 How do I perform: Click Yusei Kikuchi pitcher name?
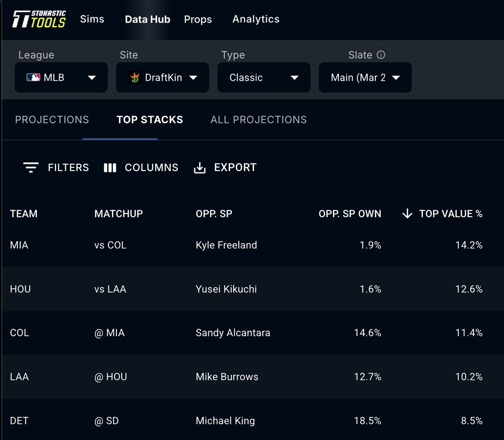tap(226, 289)
